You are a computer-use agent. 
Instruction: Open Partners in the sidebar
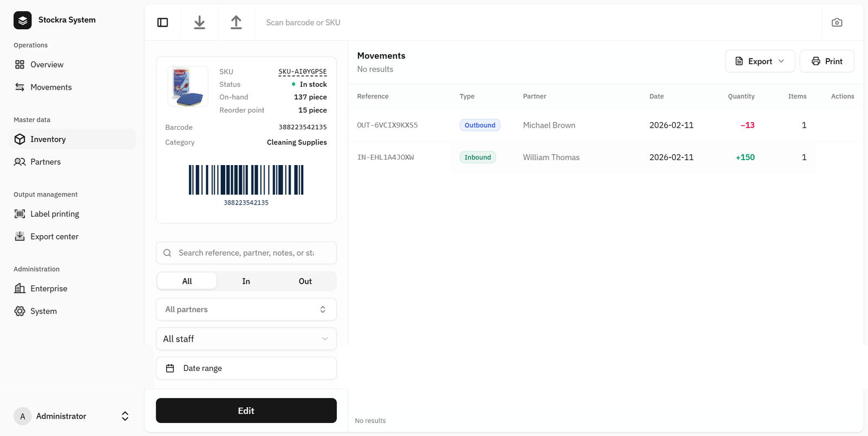coord(46,162)
